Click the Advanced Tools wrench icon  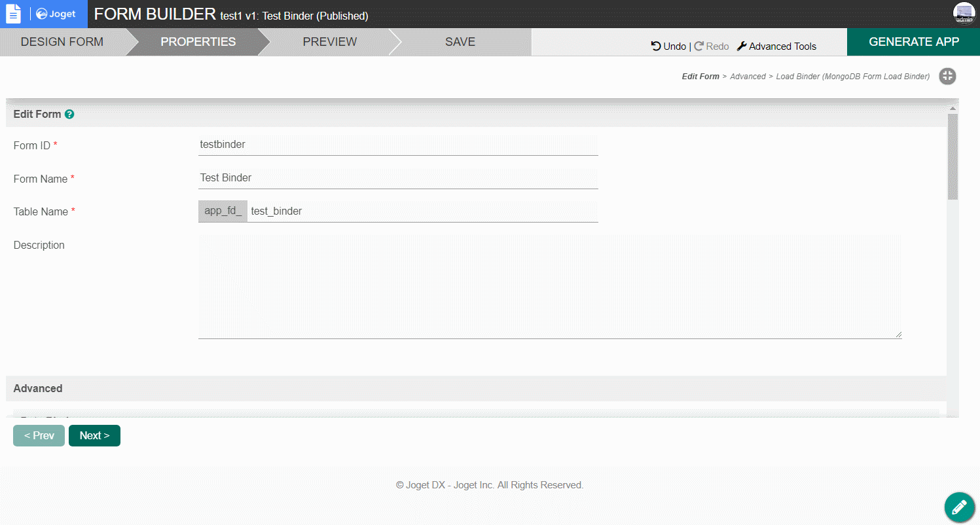point(742,46)
